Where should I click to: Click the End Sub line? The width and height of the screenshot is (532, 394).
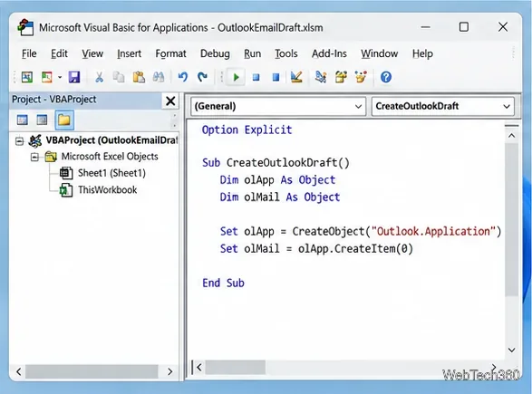[x=223, y=283]
